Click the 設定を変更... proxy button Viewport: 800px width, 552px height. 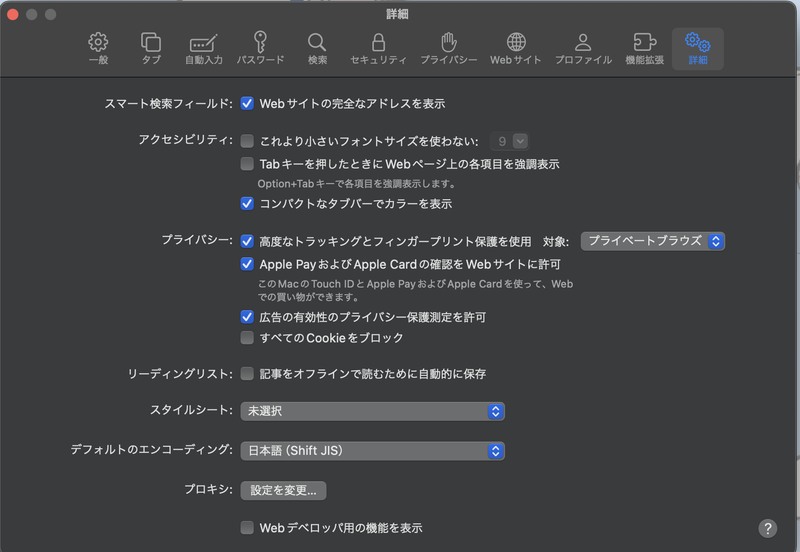coord(284,490)
